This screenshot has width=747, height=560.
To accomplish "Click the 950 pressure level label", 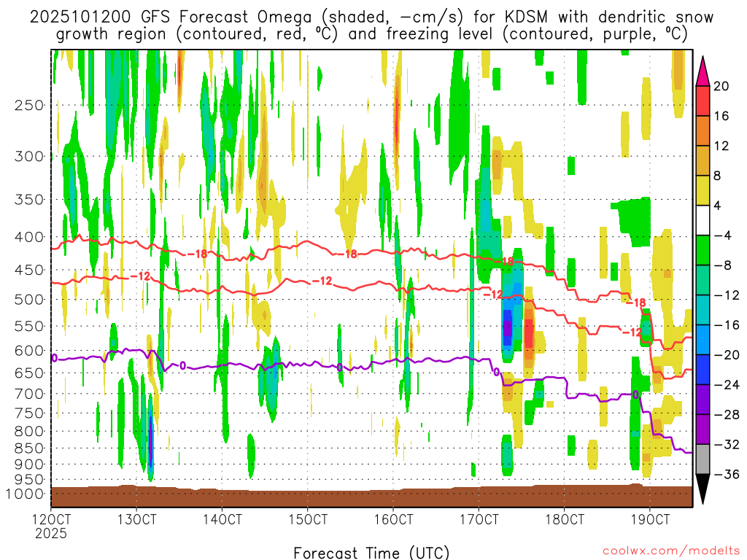I will 29,480.
